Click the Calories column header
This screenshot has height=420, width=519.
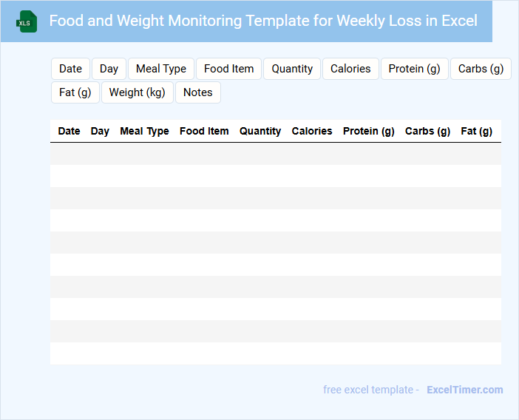(x=312, y=131)
